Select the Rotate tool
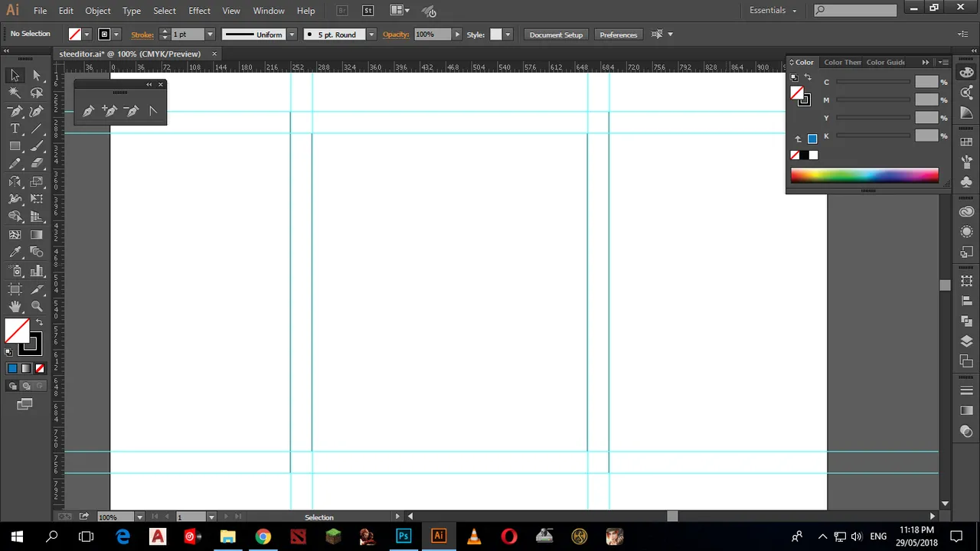This screenshot has width=980, height=551. point(15,182)
